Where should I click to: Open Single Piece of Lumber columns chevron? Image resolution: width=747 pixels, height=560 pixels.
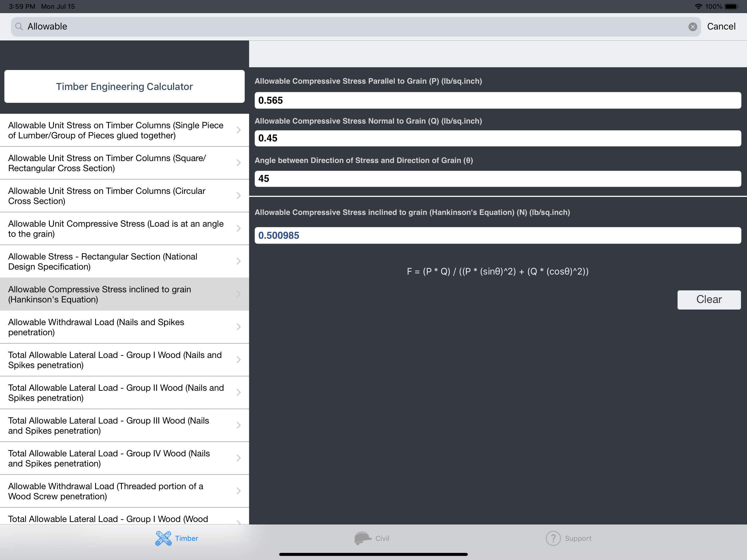[x=238, y=130]
